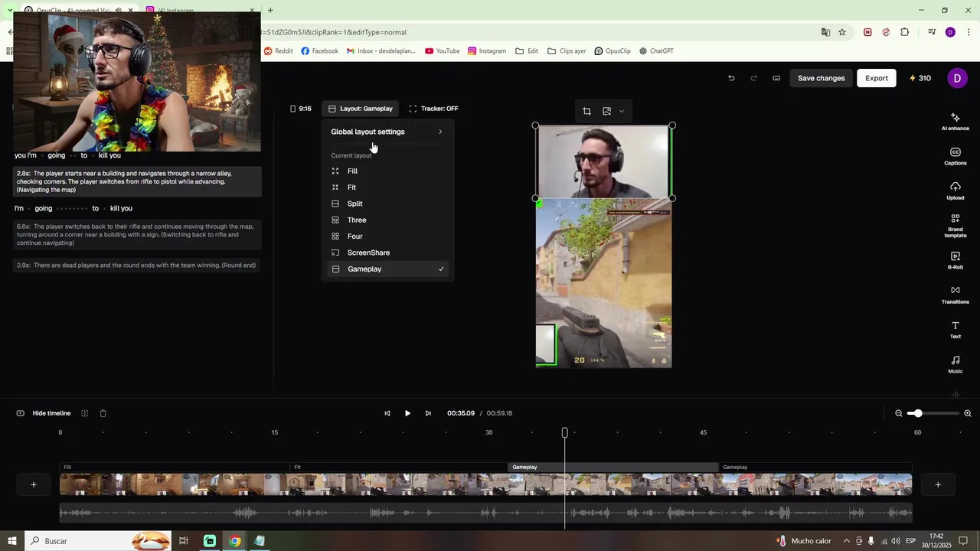The height and width of the screenshot is (551, 980).
Task: Choose the Four layout
Action: click(x=387, y=236)
